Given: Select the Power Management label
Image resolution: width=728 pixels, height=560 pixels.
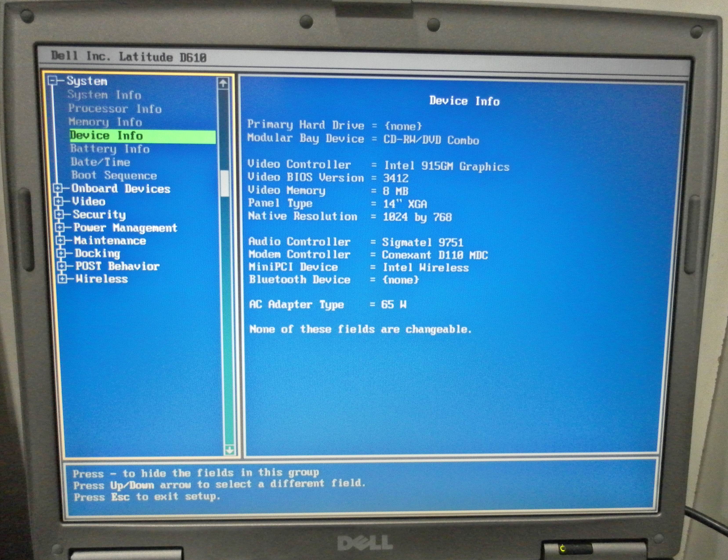Looking at the screenshot, I should pyautogui.click(x=125, y=228).
